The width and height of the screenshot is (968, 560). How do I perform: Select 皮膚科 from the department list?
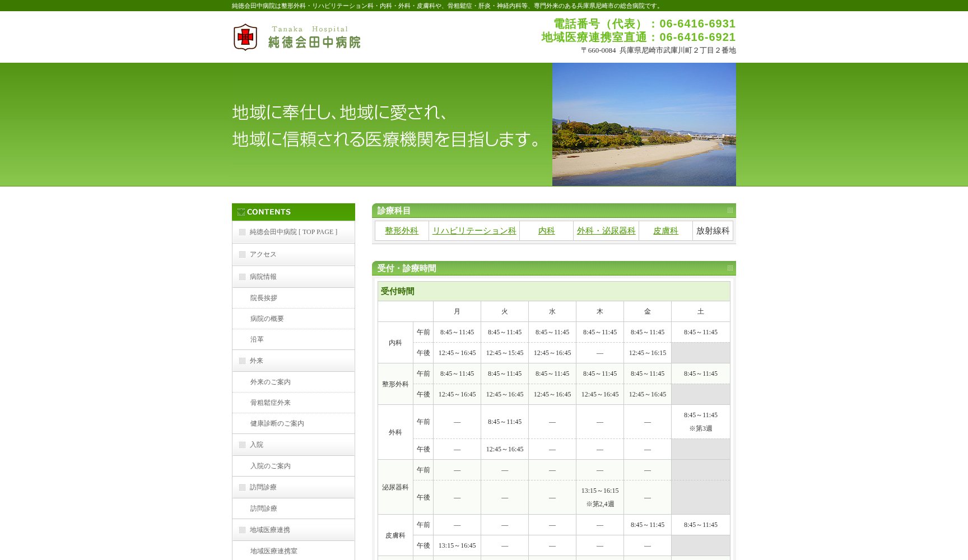[x=666, y=230]
